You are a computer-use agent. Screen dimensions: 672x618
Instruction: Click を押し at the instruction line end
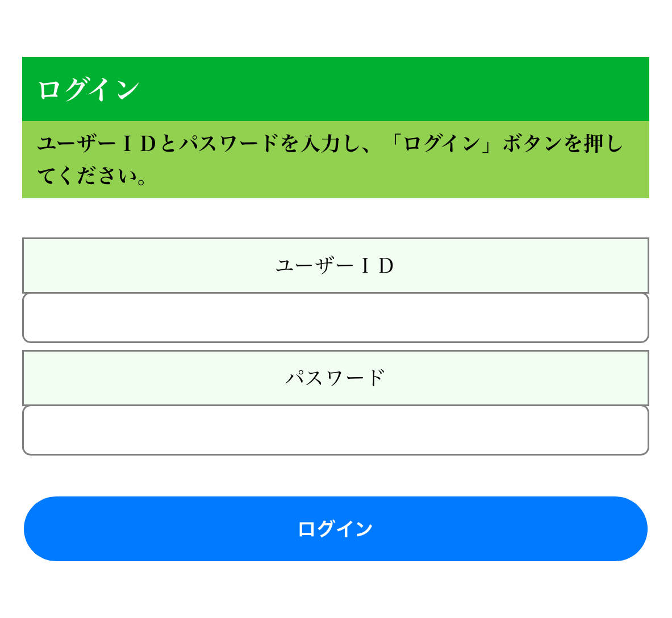(x=594, y=143)
